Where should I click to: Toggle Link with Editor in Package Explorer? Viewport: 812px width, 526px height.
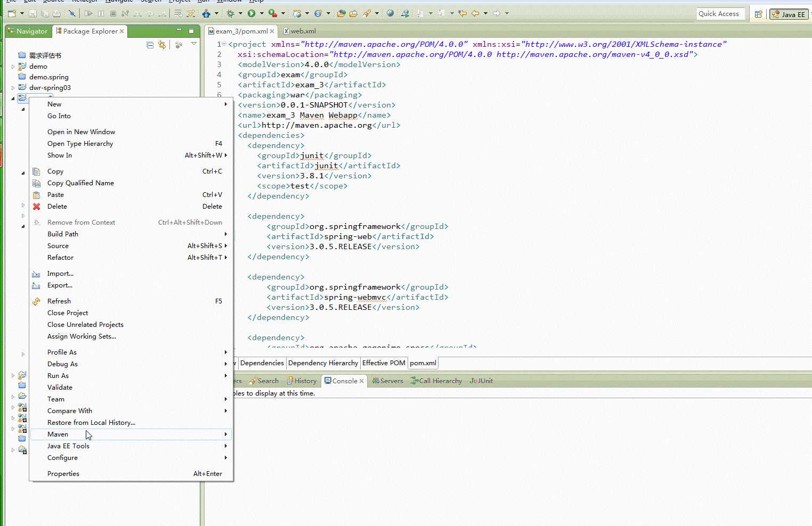(x=162, y=45)
